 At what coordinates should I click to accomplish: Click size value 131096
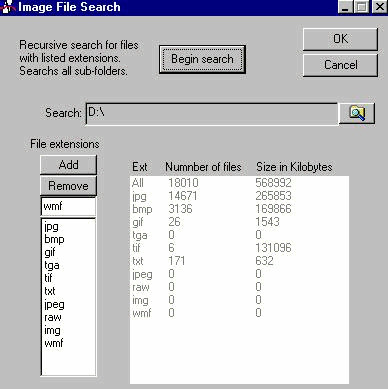click(273, 248)
